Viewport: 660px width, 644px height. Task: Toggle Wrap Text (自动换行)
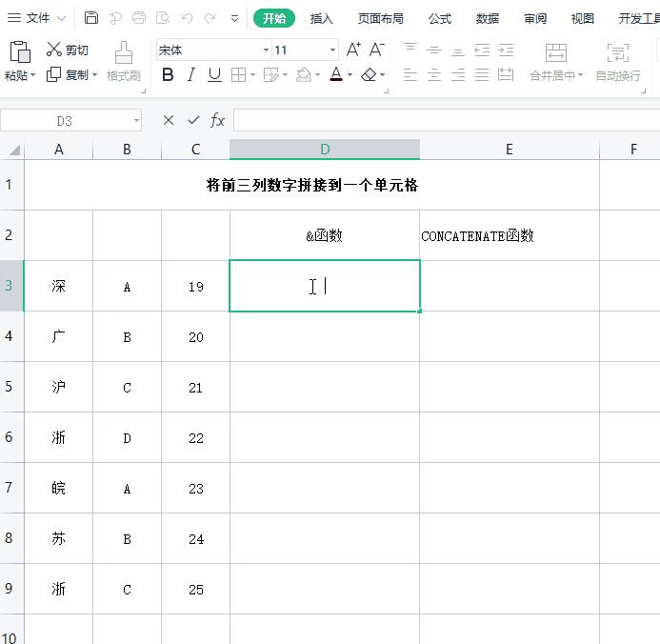coord(618,62)
